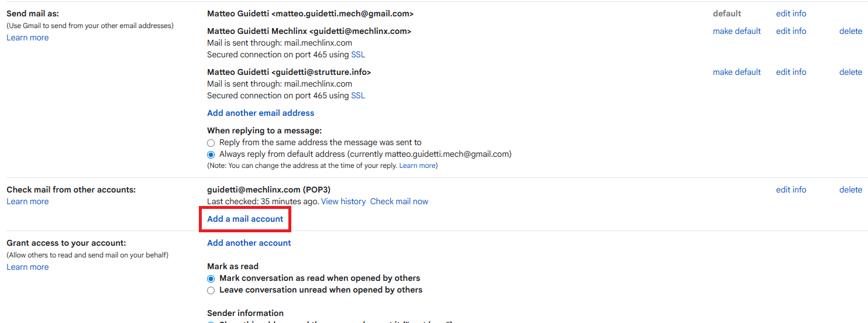
Task: Click 'View history' for POP3 account
Action: (x=343, y=201)
